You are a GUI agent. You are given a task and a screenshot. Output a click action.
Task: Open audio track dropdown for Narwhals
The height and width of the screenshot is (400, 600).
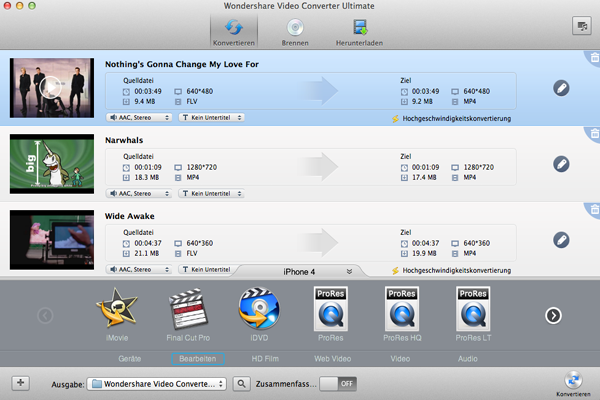(x=139, y=194)
